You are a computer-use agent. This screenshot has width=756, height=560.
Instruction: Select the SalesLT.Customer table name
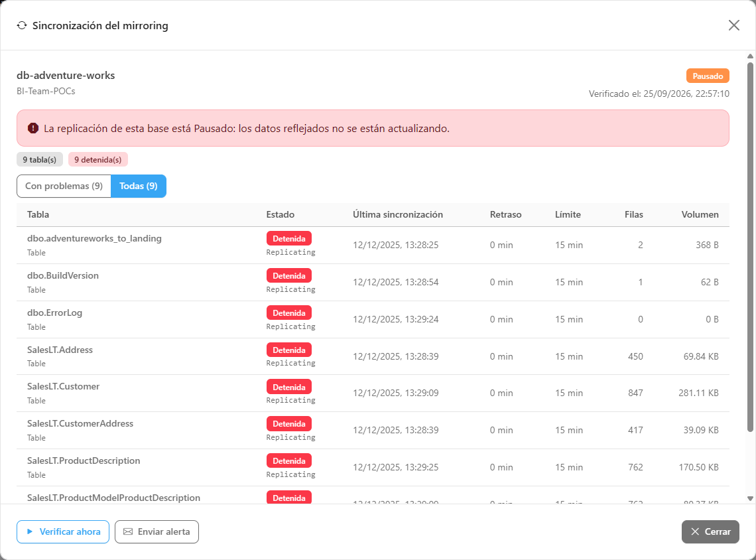pyautogui.click(x=63, y=386)
